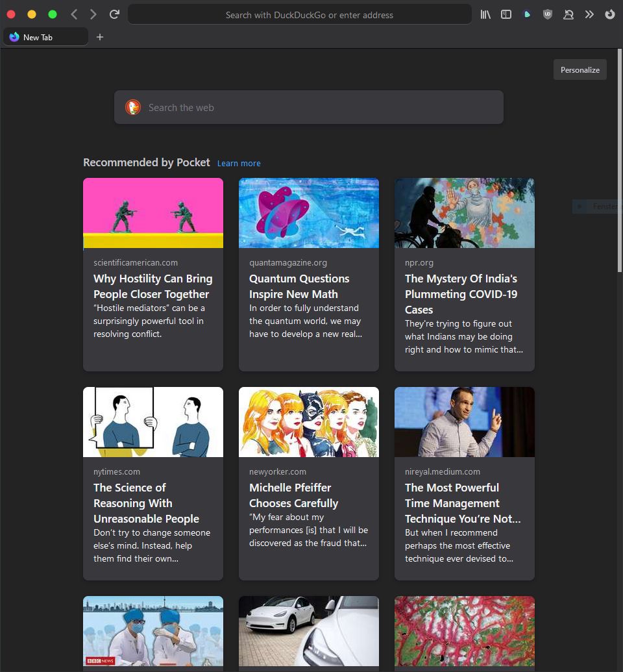Open the uBlock Origin shield icon
The width and height of the screenshot is (623, 672).
(x=548, y=14)
